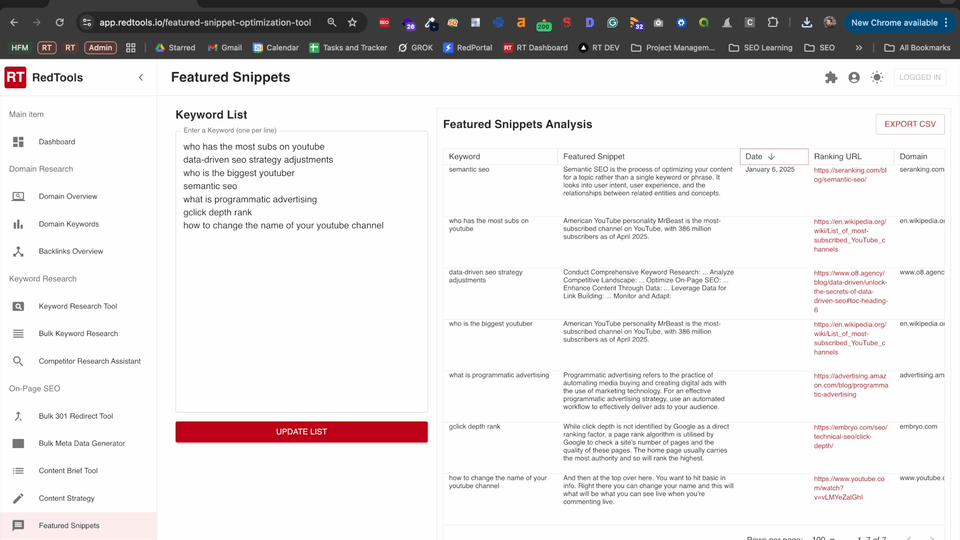This screenshot has height=540, width=960.
Task: Click the UPDATE LIST button
Action: tap(301, 432)
